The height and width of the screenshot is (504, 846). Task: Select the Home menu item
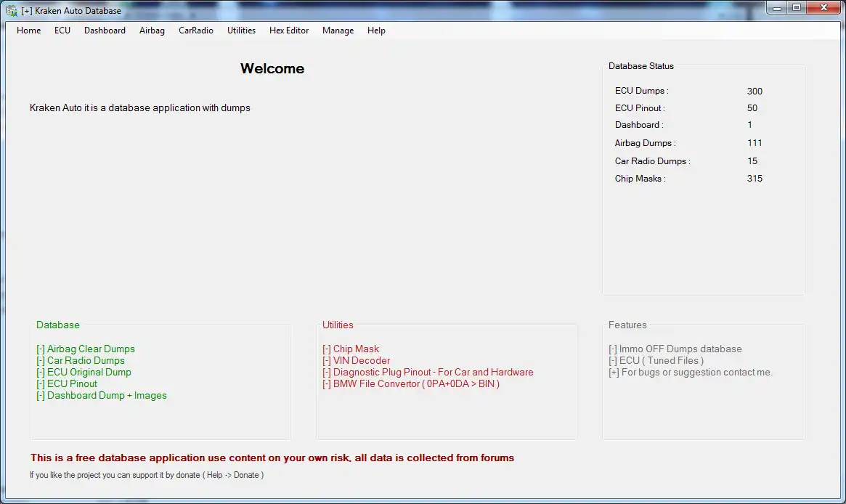click(28, 31)
